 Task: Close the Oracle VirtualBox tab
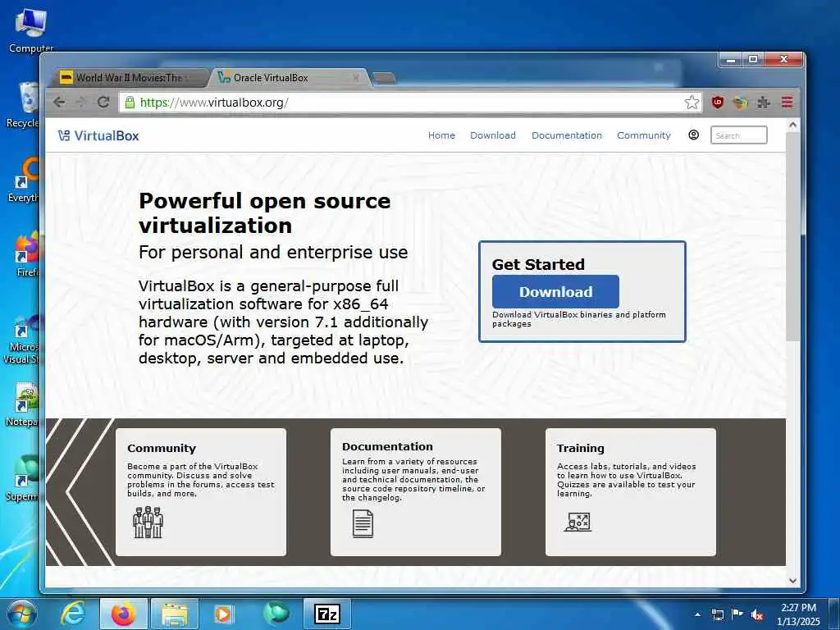click(356, 78)
